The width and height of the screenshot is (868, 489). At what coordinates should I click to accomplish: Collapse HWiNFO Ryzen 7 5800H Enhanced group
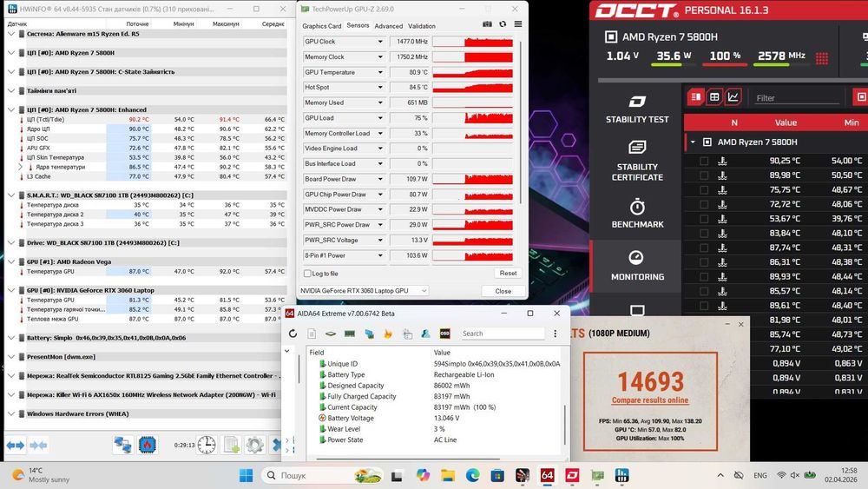pos(11,109)
